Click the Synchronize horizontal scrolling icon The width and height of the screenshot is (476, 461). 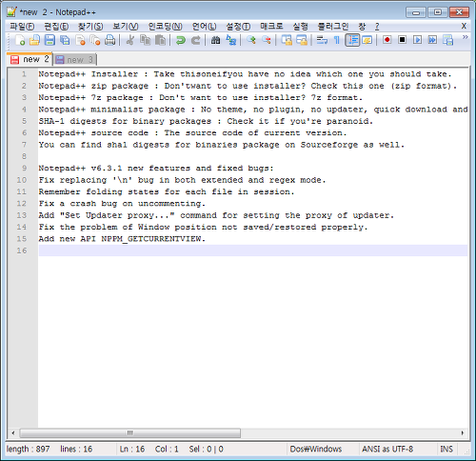302,40
